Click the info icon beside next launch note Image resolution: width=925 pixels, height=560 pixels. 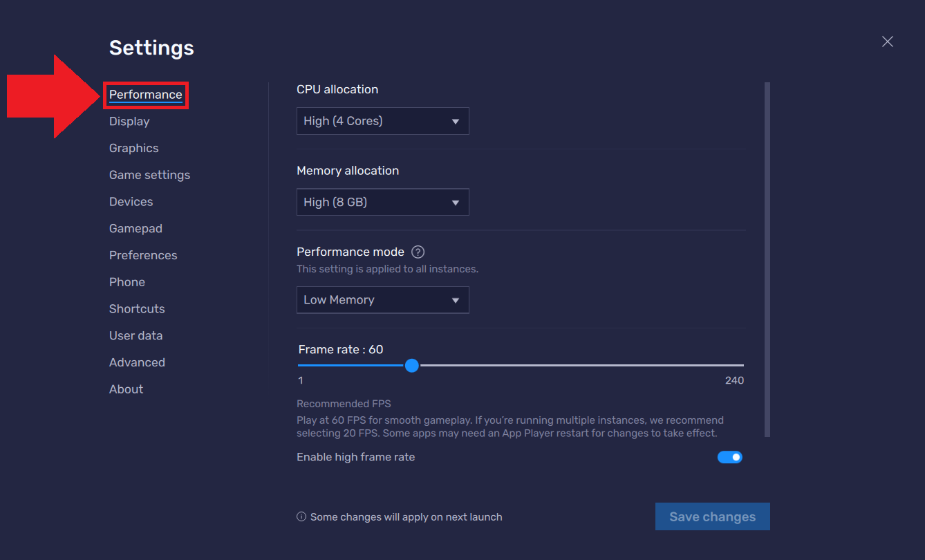coord(301,516)
